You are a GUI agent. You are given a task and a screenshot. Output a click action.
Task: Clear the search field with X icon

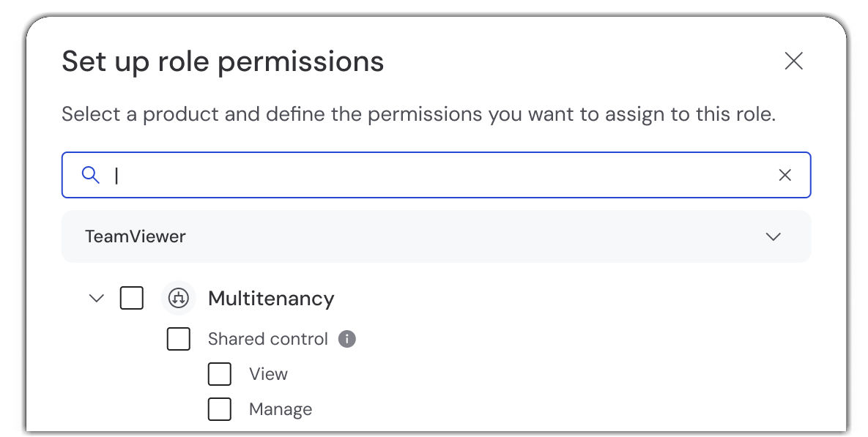[x=784, y=175]
